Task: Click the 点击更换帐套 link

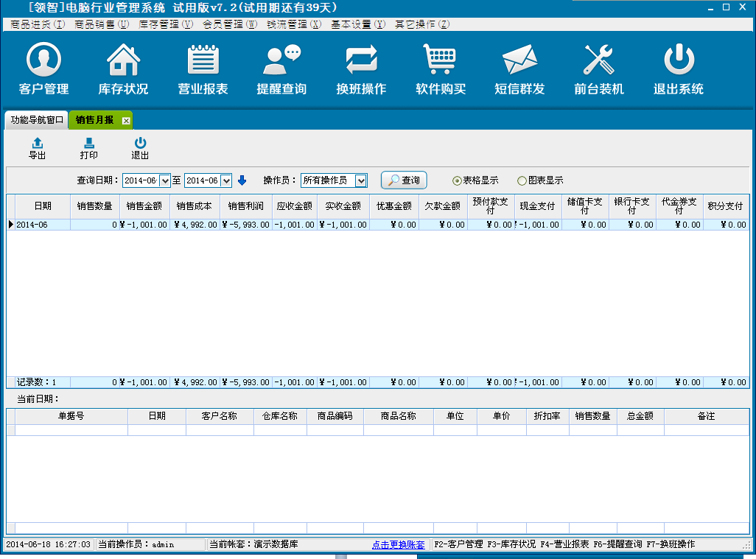Action: click(x=398, y=545)
